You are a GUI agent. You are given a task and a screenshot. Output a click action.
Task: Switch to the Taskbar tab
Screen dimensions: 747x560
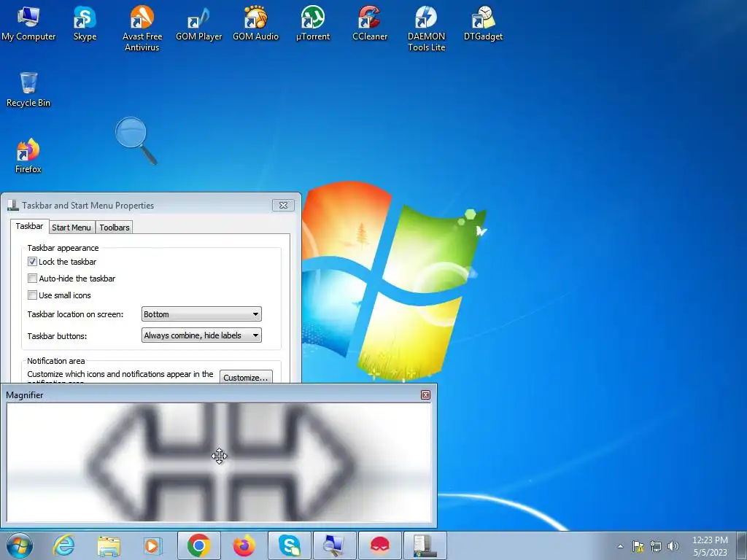29,226
